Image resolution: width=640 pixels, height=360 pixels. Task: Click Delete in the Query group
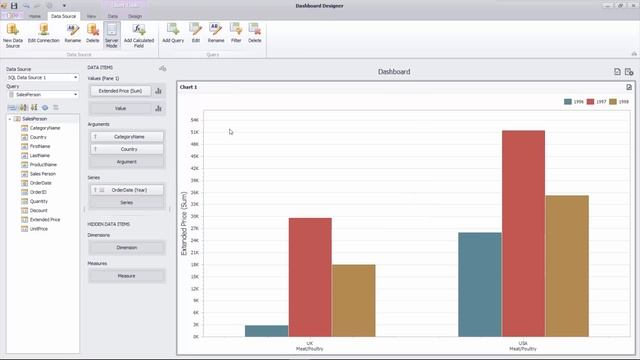[x=255, y=33]
